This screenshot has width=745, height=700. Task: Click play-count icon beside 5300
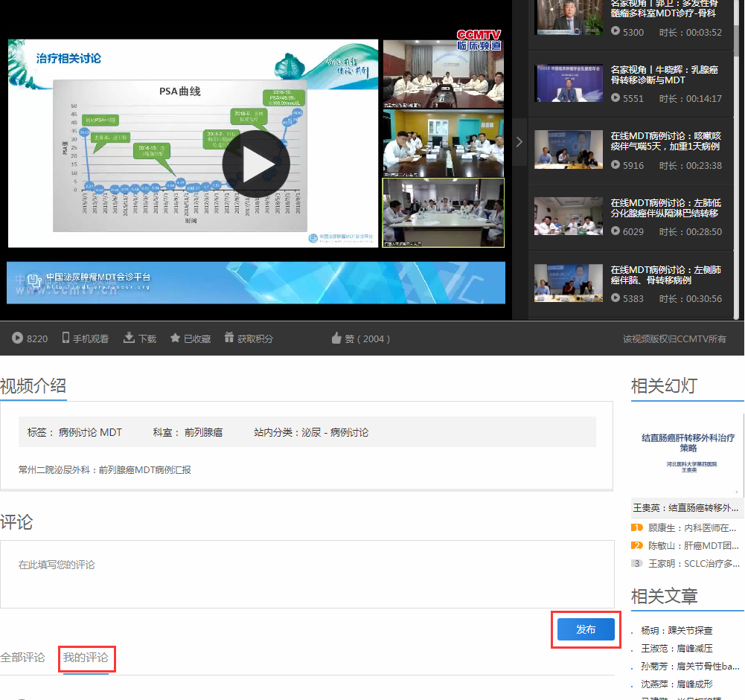coord(615,30)
